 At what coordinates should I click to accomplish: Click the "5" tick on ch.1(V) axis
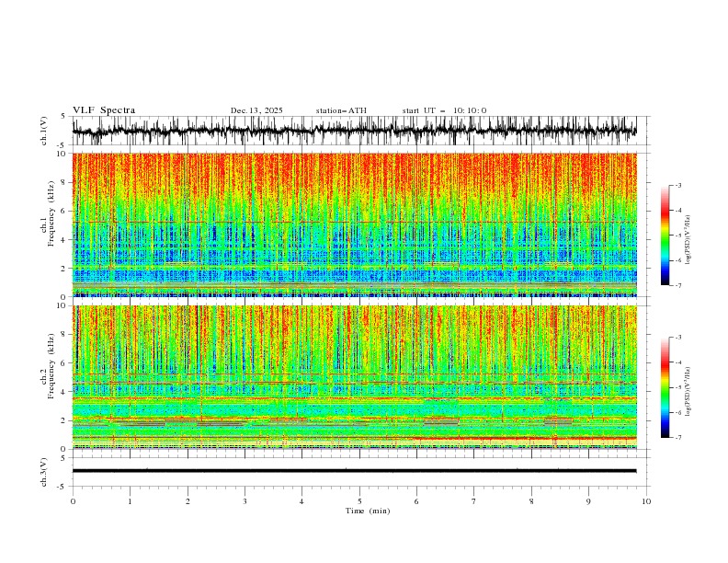point(63,117)
